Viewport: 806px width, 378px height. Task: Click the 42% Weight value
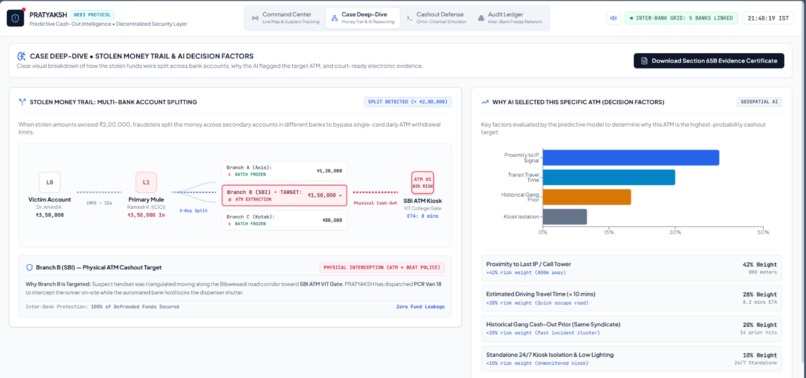(760, 264)
